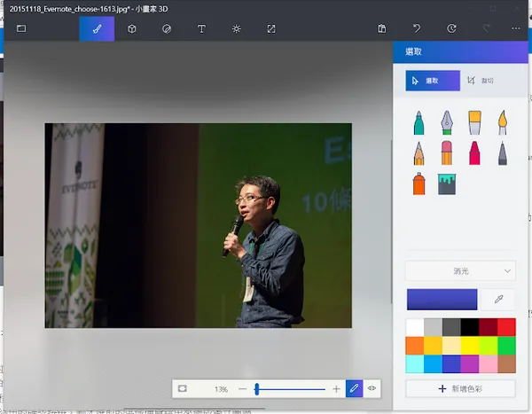Toggle fit-to-screen view button
The width and height of the screenshot is (532, 414).
(x=183, y=388)
